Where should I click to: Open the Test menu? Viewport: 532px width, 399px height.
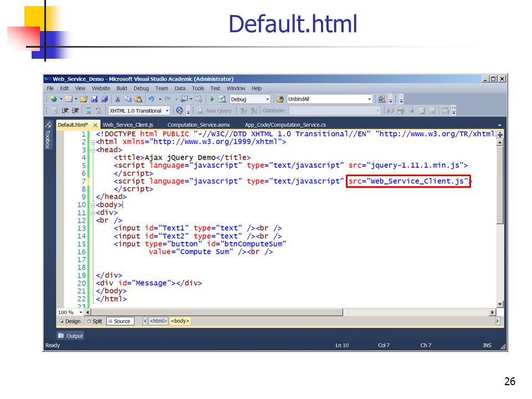[x=215, y=89]
